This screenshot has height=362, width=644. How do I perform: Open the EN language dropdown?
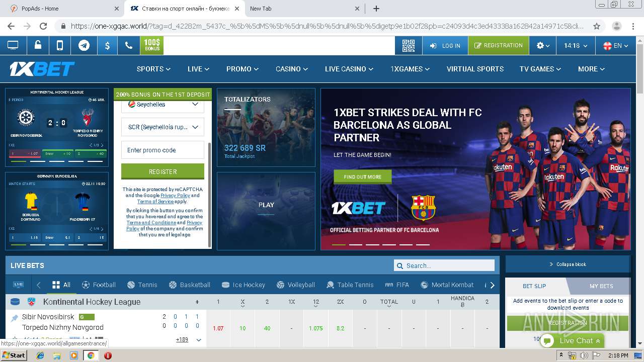pos(615,45)
